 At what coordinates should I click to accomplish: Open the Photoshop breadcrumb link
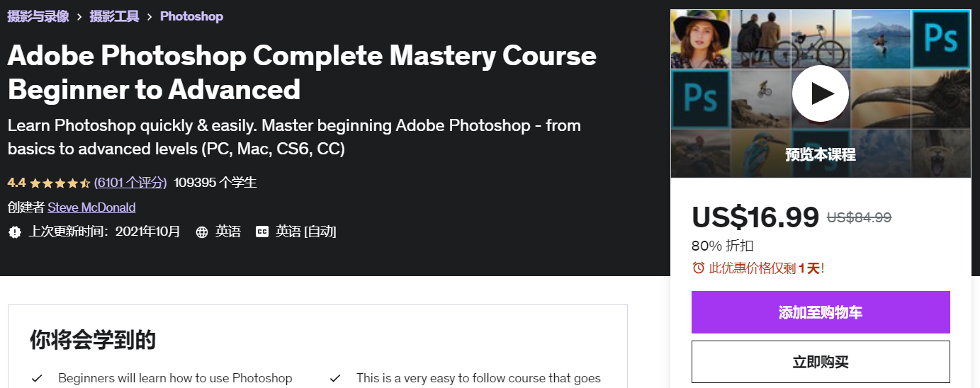point(191,16)
